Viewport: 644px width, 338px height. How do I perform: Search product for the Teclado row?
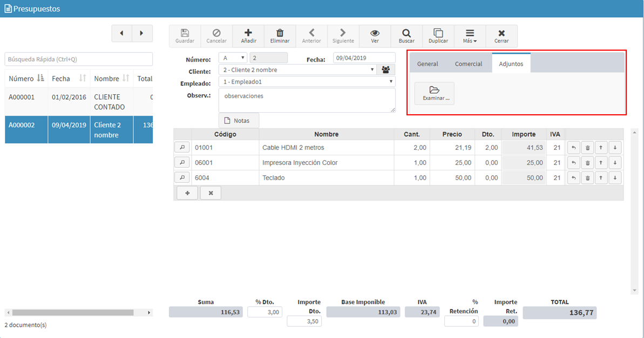coord(182,177)
